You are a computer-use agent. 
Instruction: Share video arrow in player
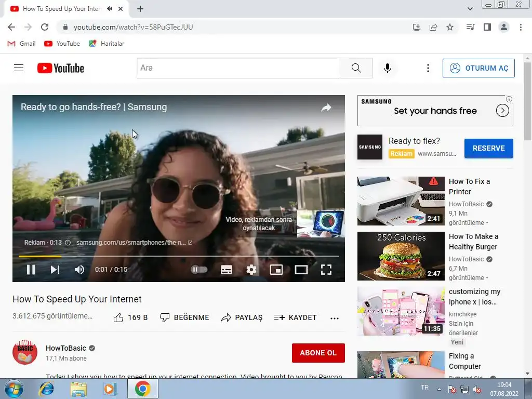pyautogui.click(x=326, y=108)
